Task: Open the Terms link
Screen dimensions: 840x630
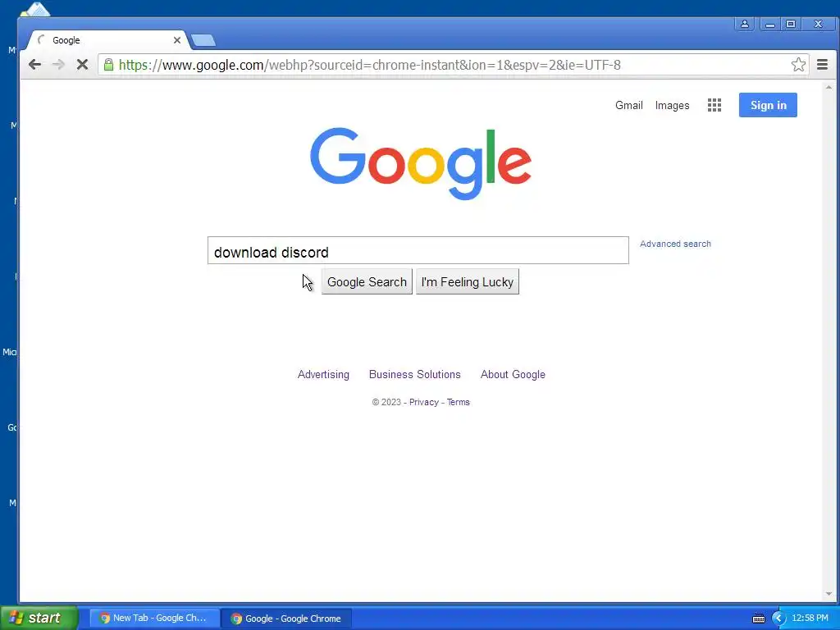Action: coord(458,402)
